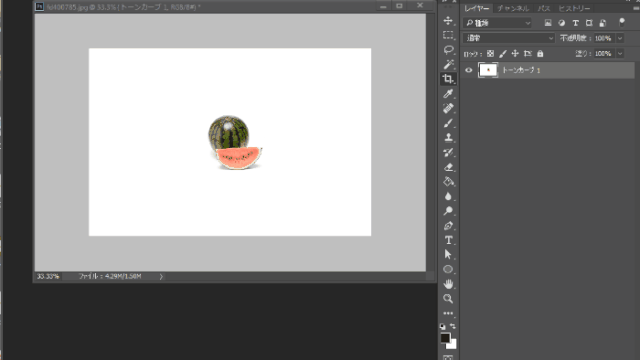Select the トーンカーブ 1 layer name
The height and width of the screenshot is (360, 640).
tap(521, 70)
